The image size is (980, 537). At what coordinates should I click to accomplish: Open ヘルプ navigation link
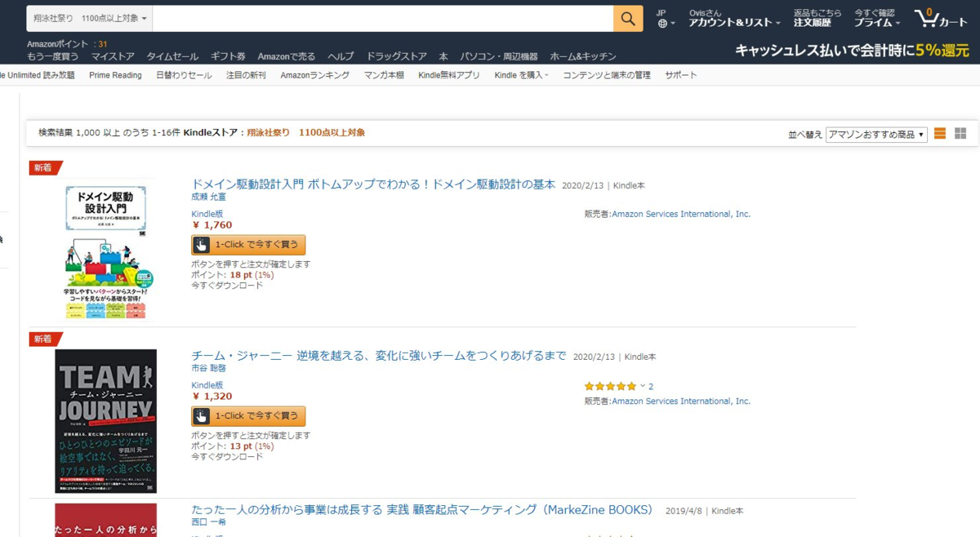click(341, 56)
